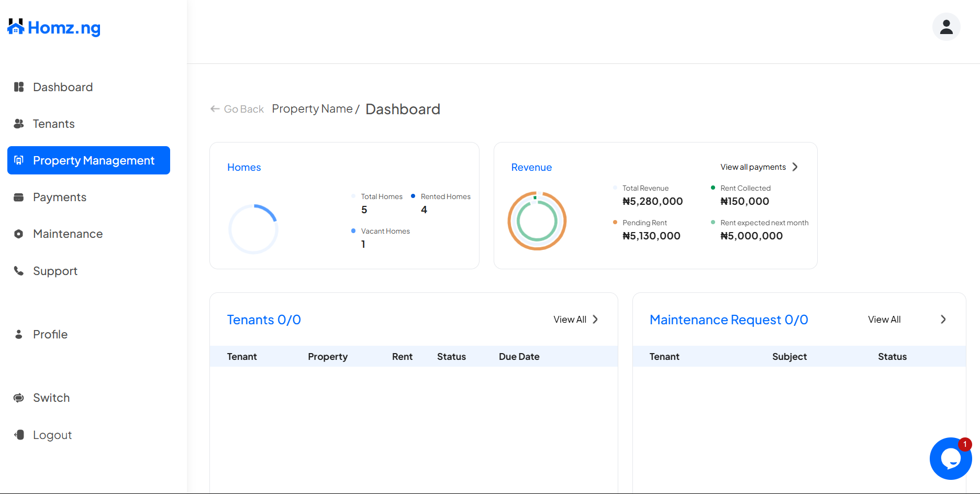This screenshot has width=980, height=494.
Task: Click the Property column header in Tenants table
Action: pos(328,357)
